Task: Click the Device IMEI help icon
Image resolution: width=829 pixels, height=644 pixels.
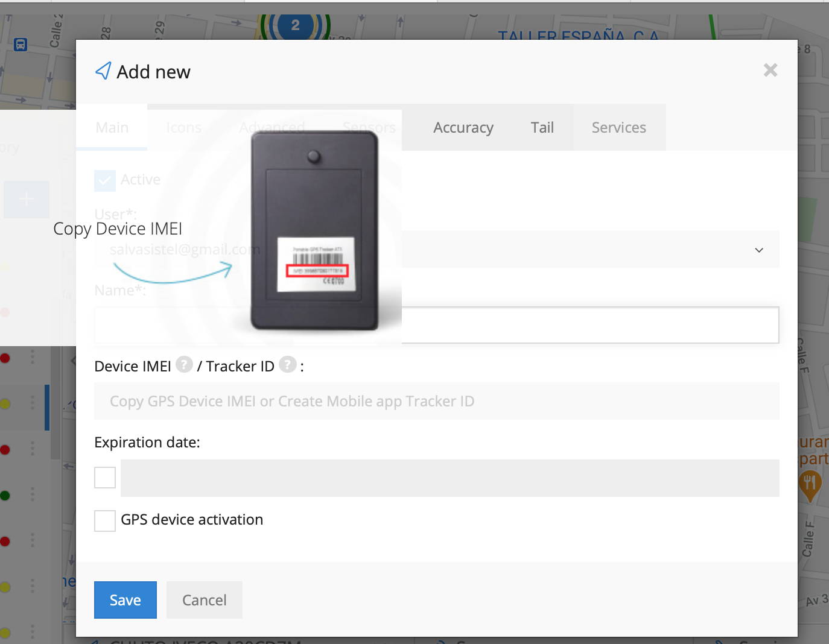Action: click(184, 365)
